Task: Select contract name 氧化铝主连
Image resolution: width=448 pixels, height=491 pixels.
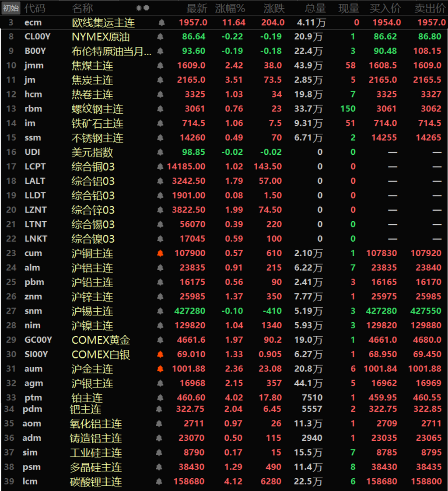Action: pos(96,424)
